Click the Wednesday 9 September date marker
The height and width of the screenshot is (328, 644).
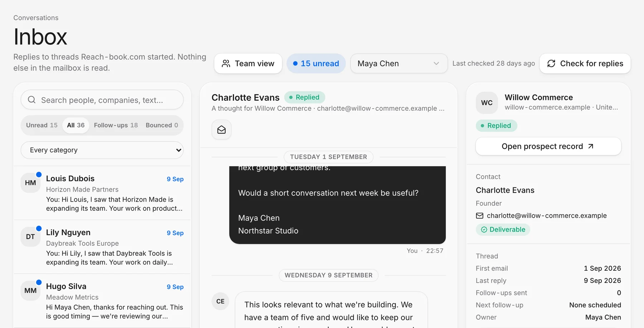click(x=328, y=275)
